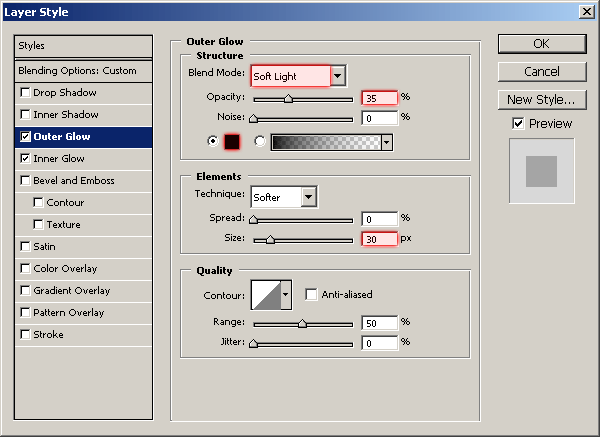Toggle the Anti-aliased checkbox
Image resolution: width=600 pixels, height=437 pixels.
point(311,295)
